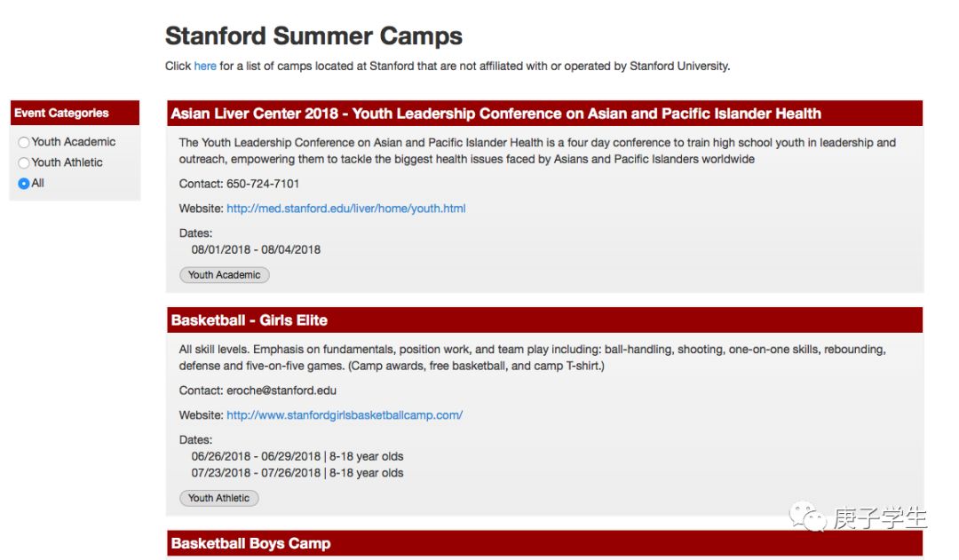
Task: Click the Youth Academic tag button
Action: tap(224, 275)
